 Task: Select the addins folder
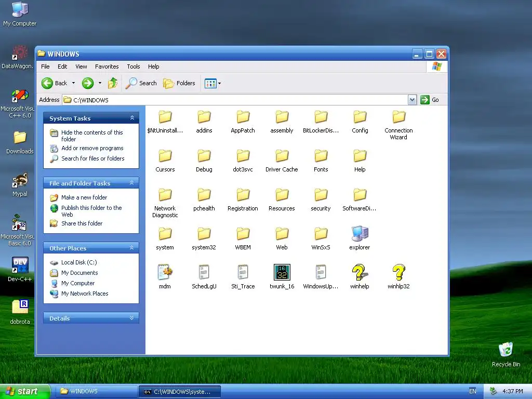(x=204, y=121)
